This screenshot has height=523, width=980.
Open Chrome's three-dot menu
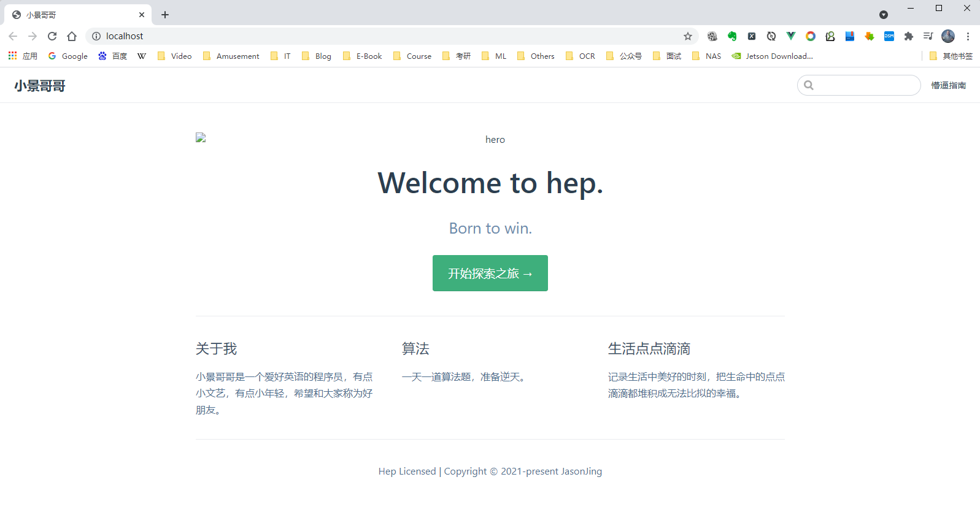pyautogui.click(x=968, y=36)
